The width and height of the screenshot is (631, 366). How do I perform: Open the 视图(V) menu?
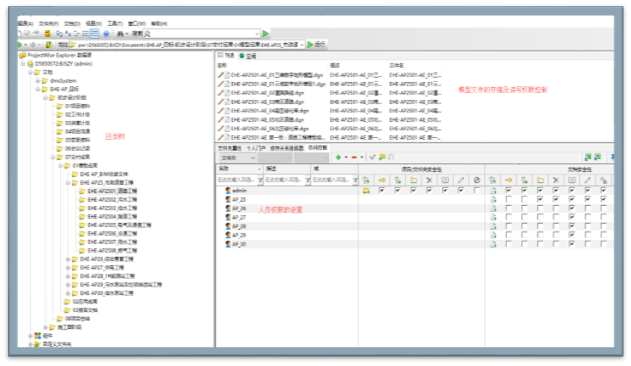click(93, 23)
